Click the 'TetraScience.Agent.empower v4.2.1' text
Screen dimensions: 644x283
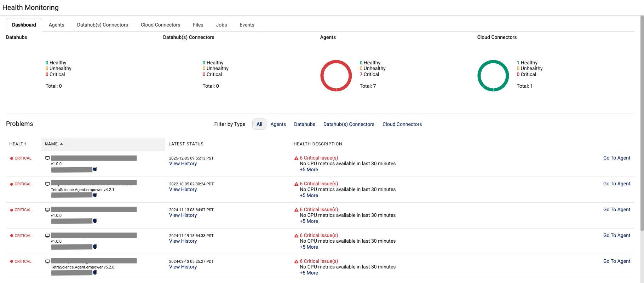[x=82, y=190]
